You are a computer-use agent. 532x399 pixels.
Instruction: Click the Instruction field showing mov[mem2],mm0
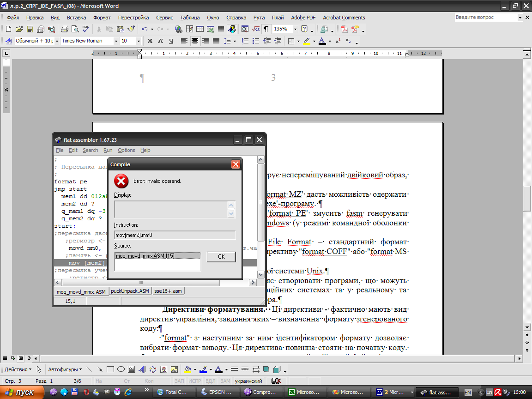175,235
